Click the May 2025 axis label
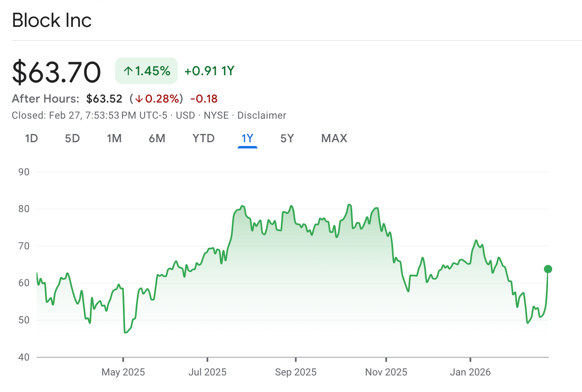 point(123,372)
